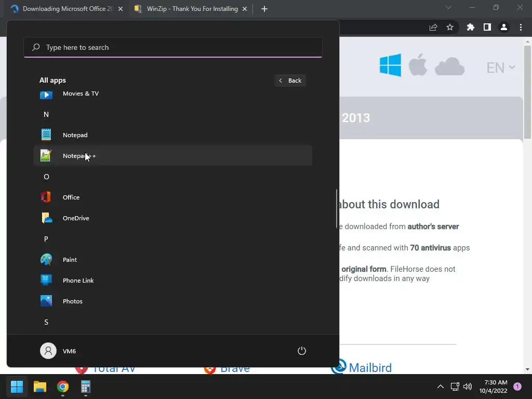Jump to letter O section header

coord(46,177)
